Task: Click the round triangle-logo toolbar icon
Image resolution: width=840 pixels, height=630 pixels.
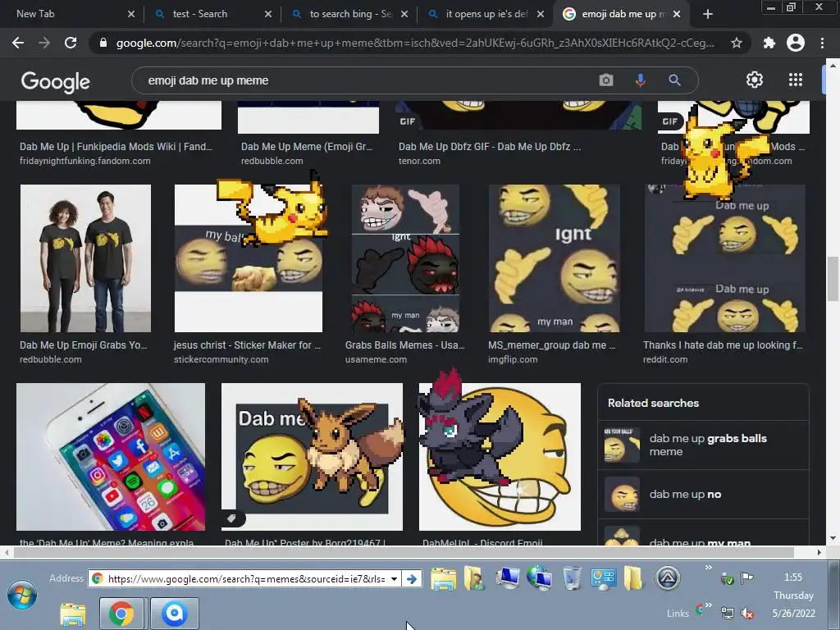Action: coord(668,578)
